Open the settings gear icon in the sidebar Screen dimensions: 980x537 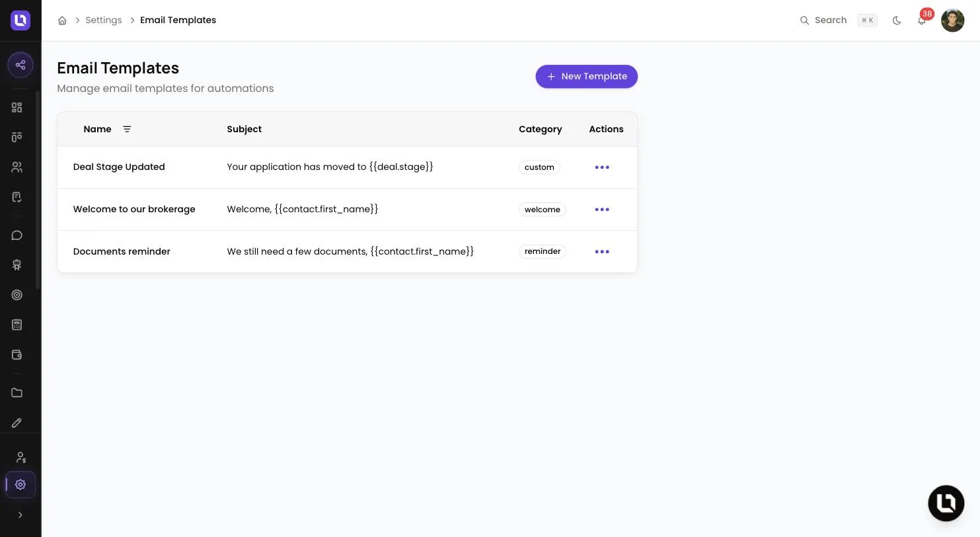[20, 485]
